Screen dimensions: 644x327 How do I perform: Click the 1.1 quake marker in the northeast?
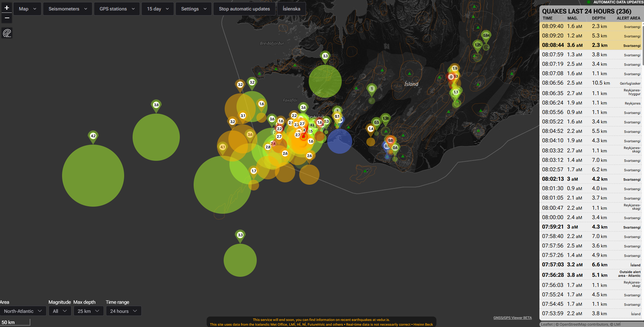(x=455, y=93)
